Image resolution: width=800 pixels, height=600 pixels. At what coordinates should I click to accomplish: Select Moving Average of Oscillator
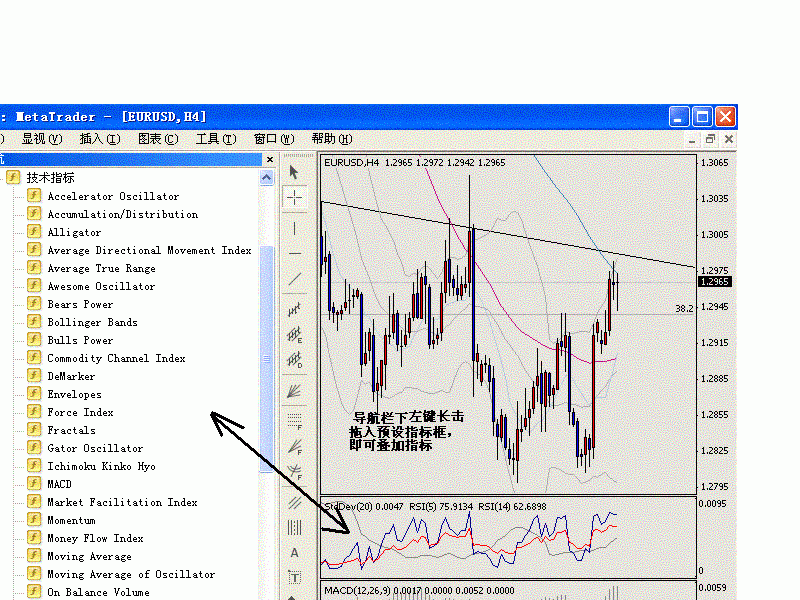click(131, 574)
